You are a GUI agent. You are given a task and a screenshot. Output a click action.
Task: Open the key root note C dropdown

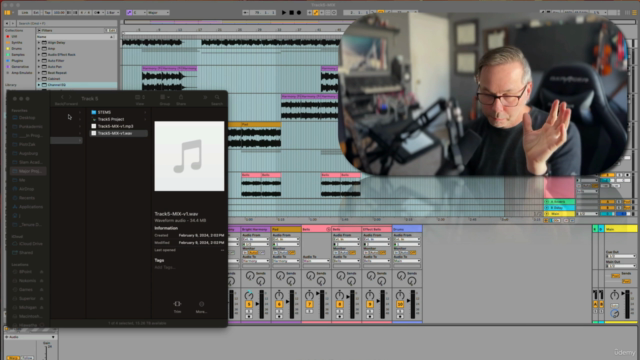[x=139, y=13]
